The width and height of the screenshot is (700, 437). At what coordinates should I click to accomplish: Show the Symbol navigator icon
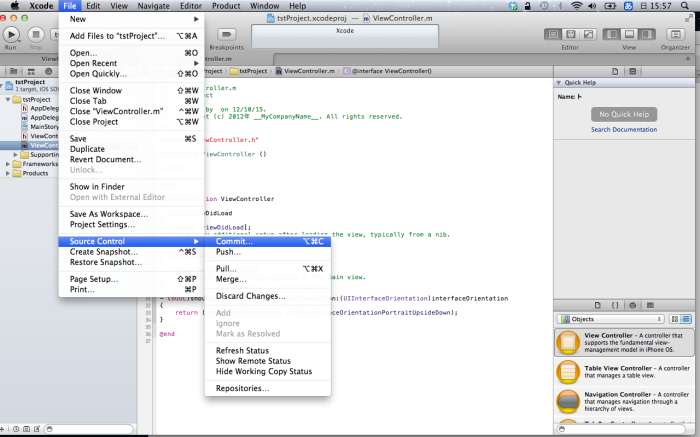pyautogui.click(x=31, y=71)
